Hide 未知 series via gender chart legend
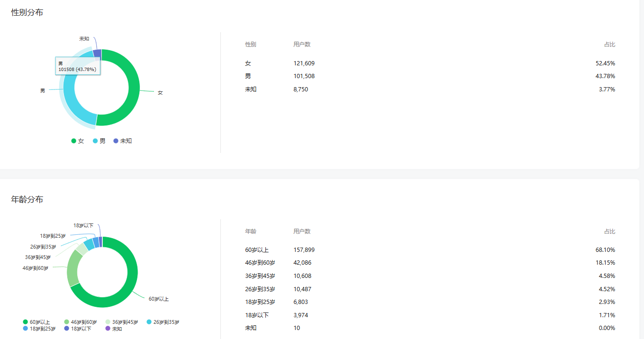 (122, 141)
